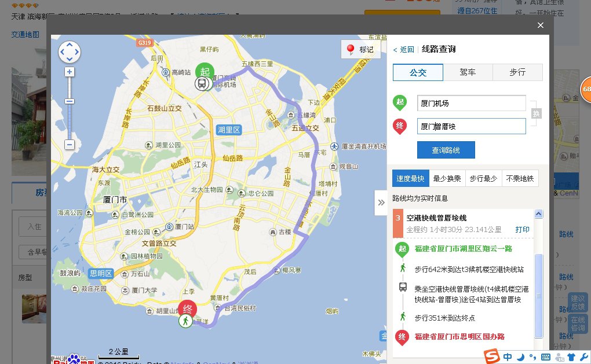
Task: Click the Sogou input method S icon
Action: [492, 356]
